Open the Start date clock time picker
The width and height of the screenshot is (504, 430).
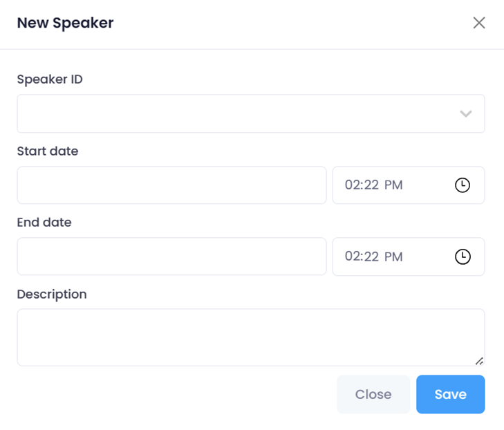[462, 185]
